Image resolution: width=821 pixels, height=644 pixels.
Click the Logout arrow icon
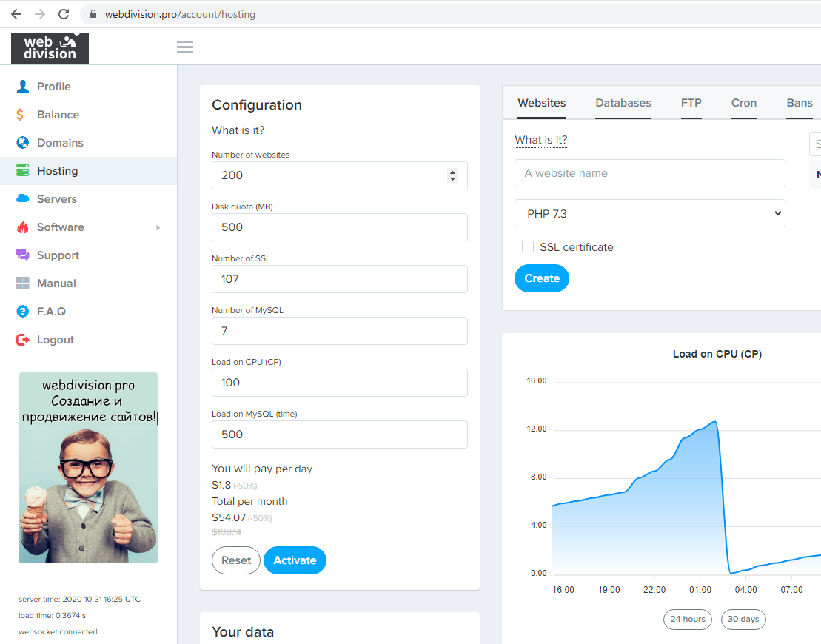coord(23,340)
